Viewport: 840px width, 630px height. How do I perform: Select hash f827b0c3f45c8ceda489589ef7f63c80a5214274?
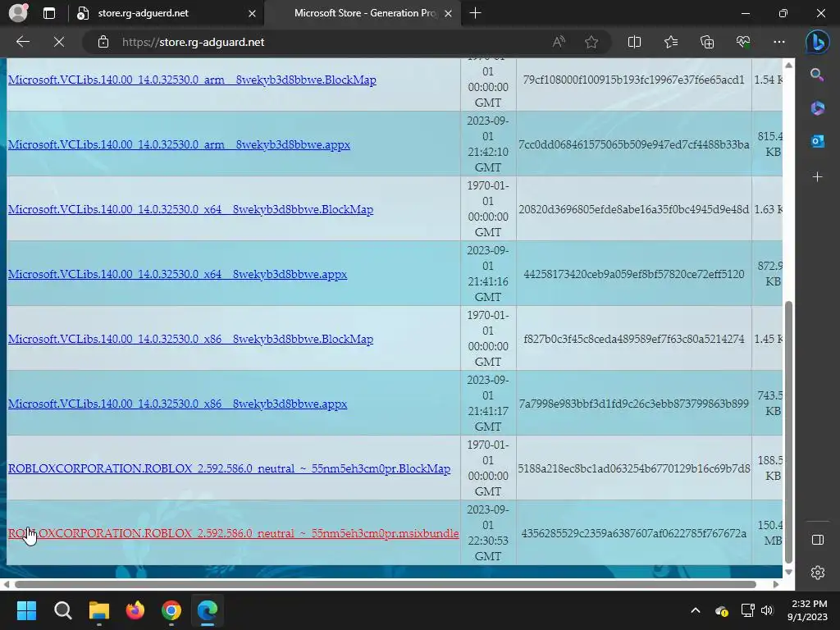tap(634, 339)
